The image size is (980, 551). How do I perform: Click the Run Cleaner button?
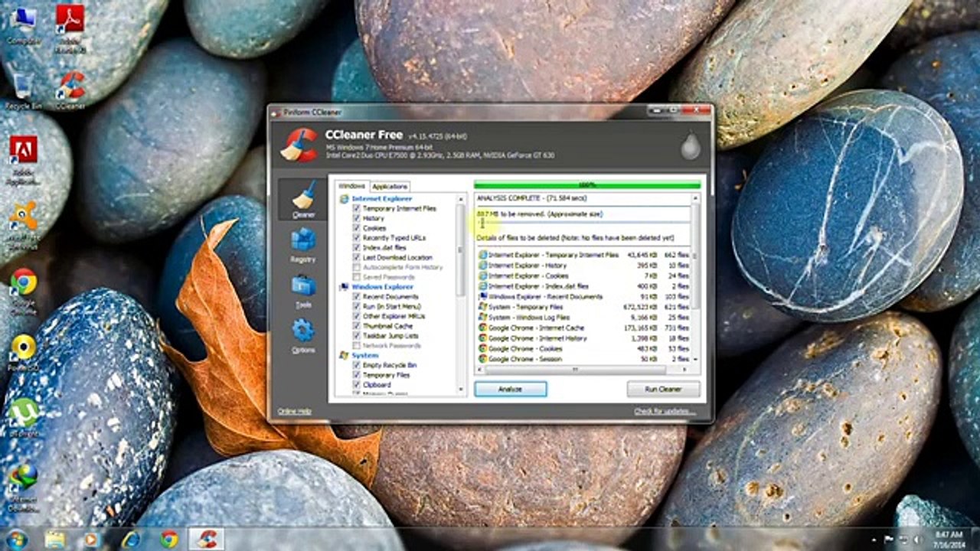[663, 389]
